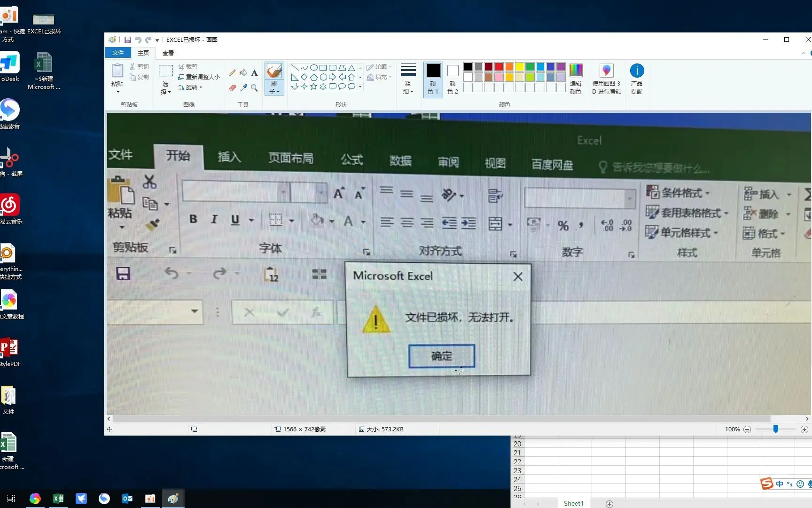Pick the red color swatch
The image size is (812, 508).
pos(499,67)
